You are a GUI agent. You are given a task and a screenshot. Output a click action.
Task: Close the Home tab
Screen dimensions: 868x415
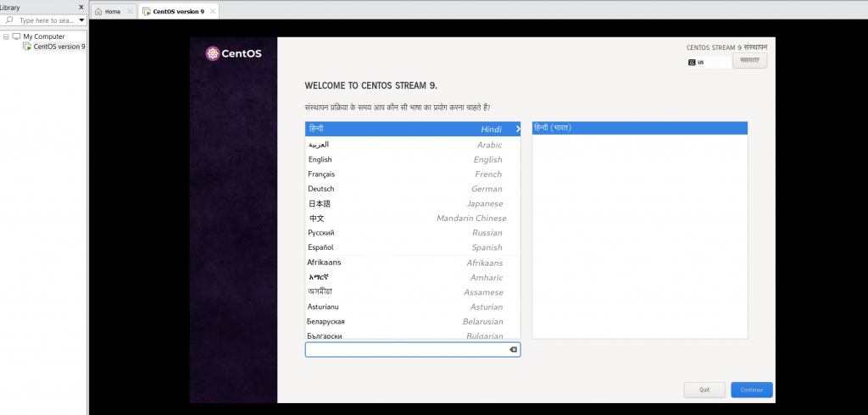[130, 11]
